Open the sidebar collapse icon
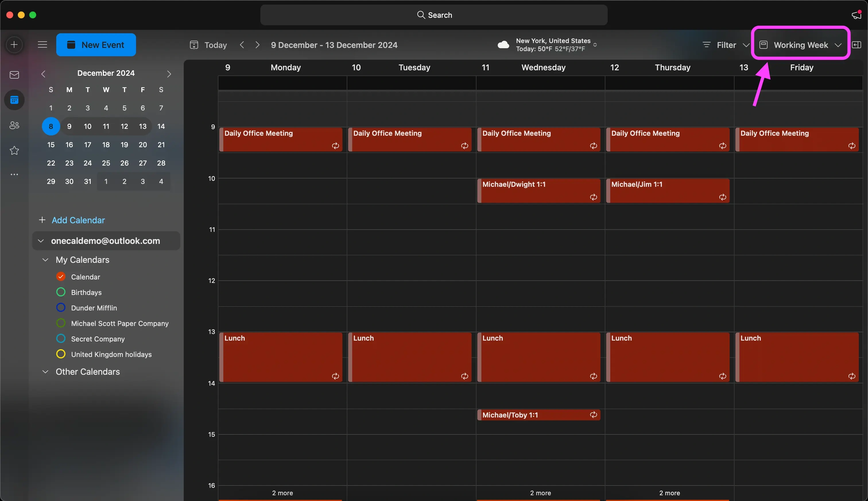Screen dimensions: 868x501 pyautogui.click(x=42, y=45)
